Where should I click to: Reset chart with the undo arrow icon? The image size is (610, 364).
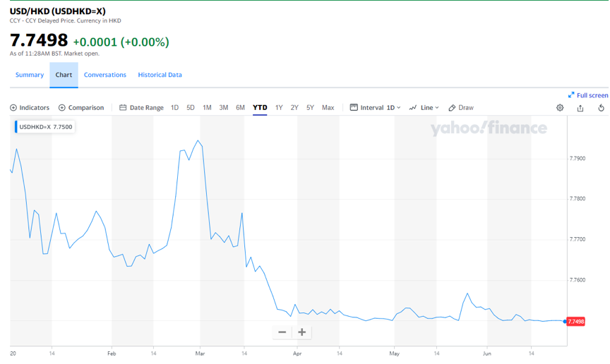click(601, 108)
